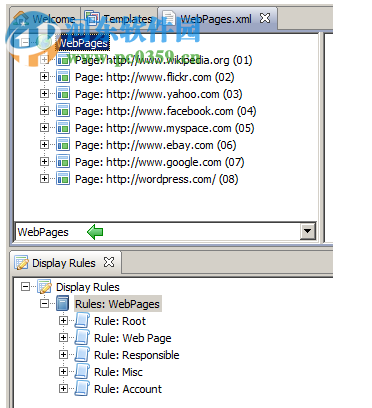Screen dimensions: 372x408
Task: Switch to the Welcome tab
Action: (x=45, y=19)
